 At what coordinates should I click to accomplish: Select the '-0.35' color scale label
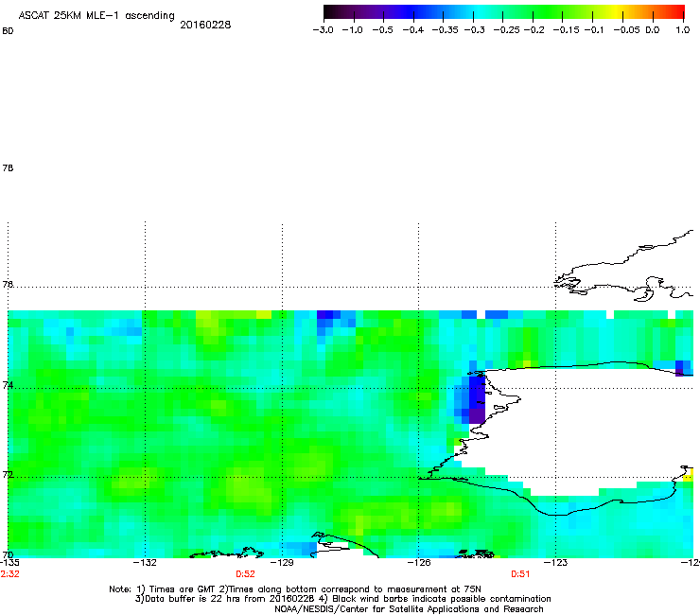tap(446, 30)
